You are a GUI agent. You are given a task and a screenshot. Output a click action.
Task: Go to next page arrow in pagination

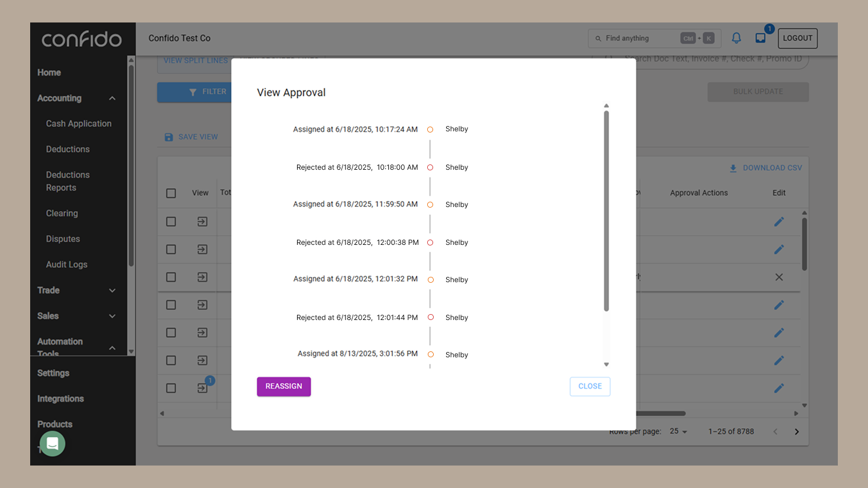797,432
